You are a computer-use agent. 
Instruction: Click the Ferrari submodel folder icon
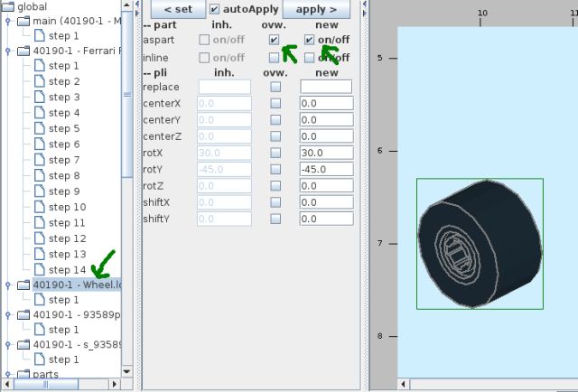click(23, 51)
